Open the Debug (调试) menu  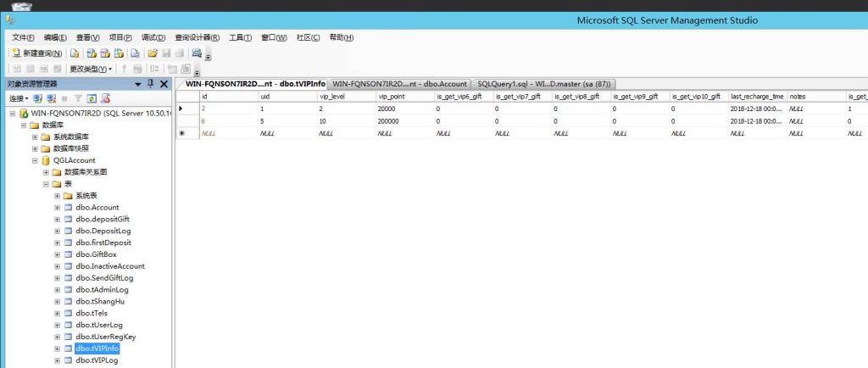coord(153,37)
